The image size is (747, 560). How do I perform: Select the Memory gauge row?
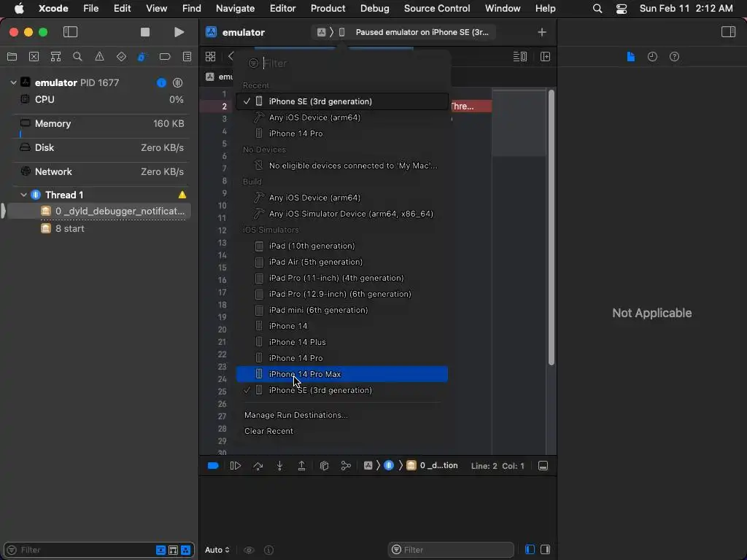point(99,124)
